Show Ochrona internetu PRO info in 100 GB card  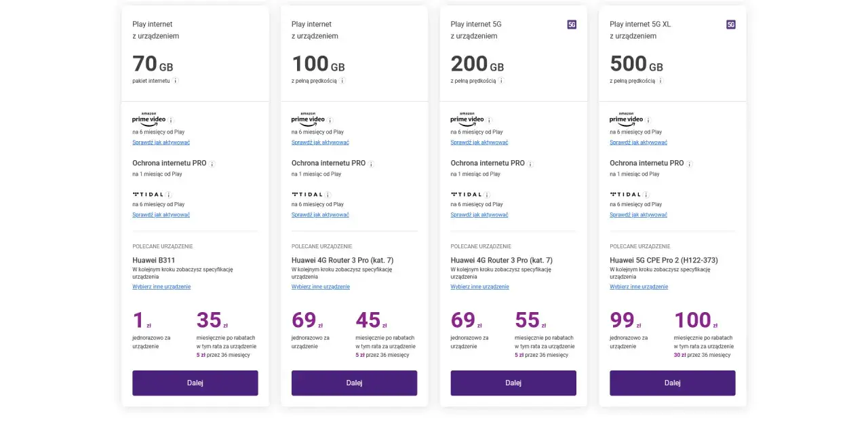pos(371,164)
